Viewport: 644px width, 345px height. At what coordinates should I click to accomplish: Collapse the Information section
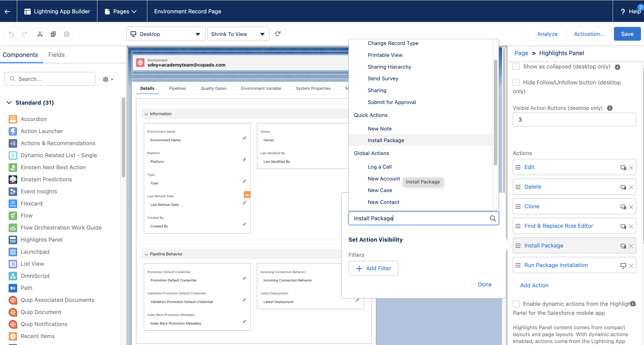146,114
